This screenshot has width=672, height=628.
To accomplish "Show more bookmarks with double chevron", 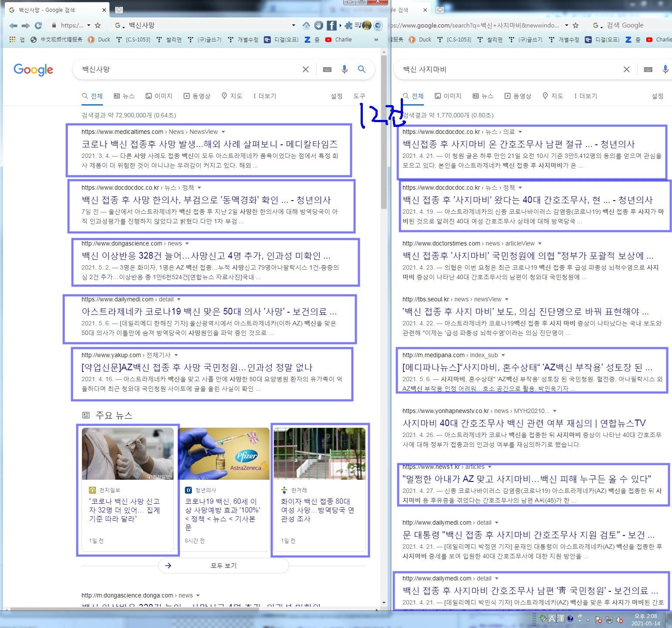I will pyautogui.click(x=376, y=39).
